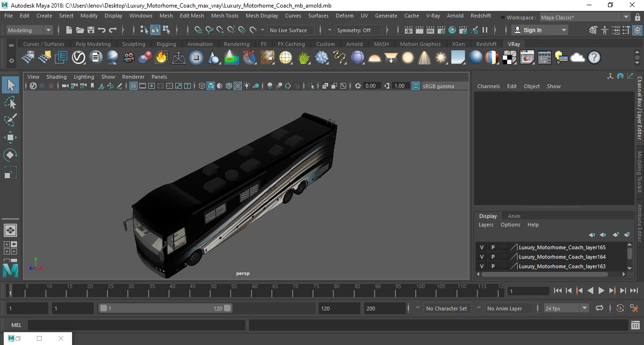Pause Viewport 2.0 display update

(x=485, y=30)
